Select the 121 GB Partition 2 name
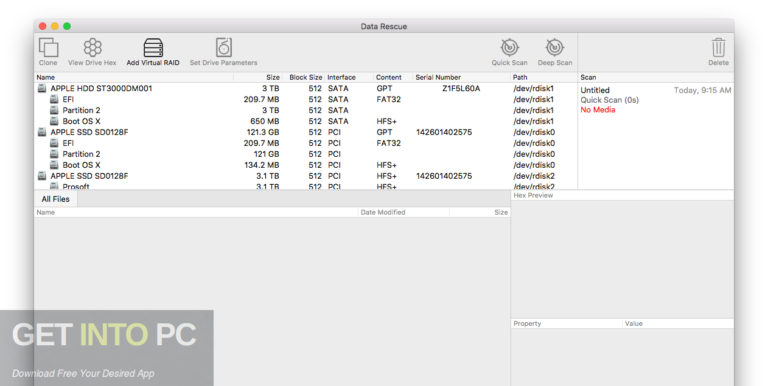Screen dimensions: 768x386 (81, 154)
